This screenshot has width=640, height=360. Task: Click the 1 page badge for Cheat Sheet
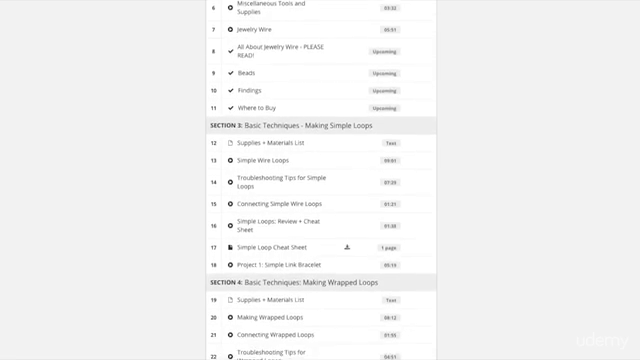[389, 248]
